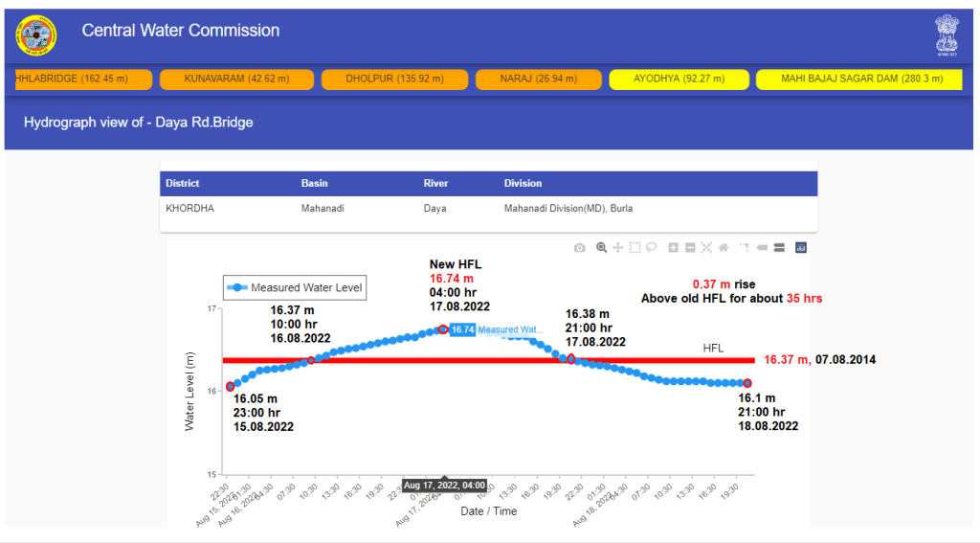Screen dimensions: 980x543
Task: Choose the Lasso Select tool
Action: [x=651, y=248]
